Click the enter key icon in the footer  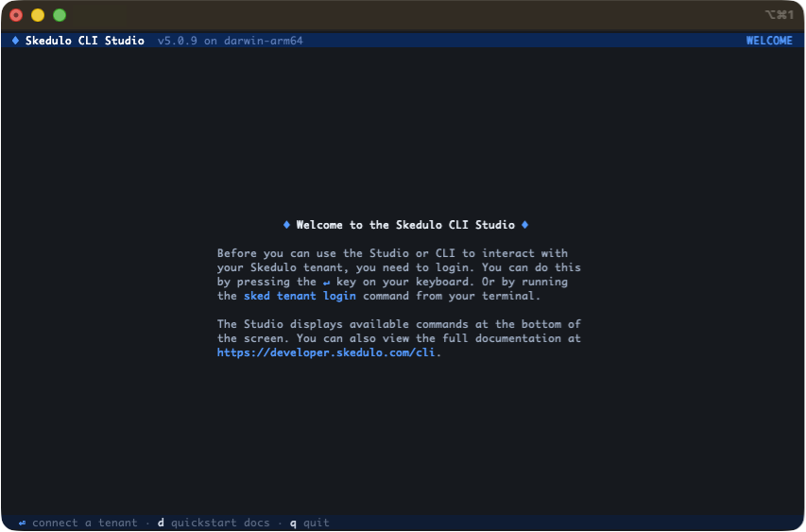click(22, 523)
